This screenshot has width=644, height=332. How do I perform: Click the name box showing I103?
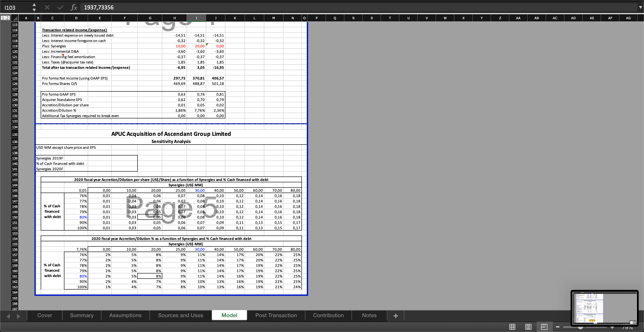[16, 8]
